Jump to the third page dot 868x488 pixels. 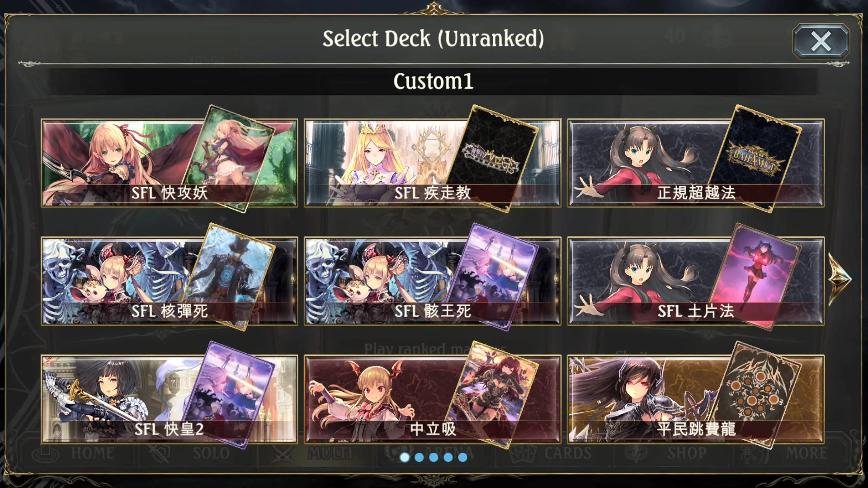[x=434, y=457]
